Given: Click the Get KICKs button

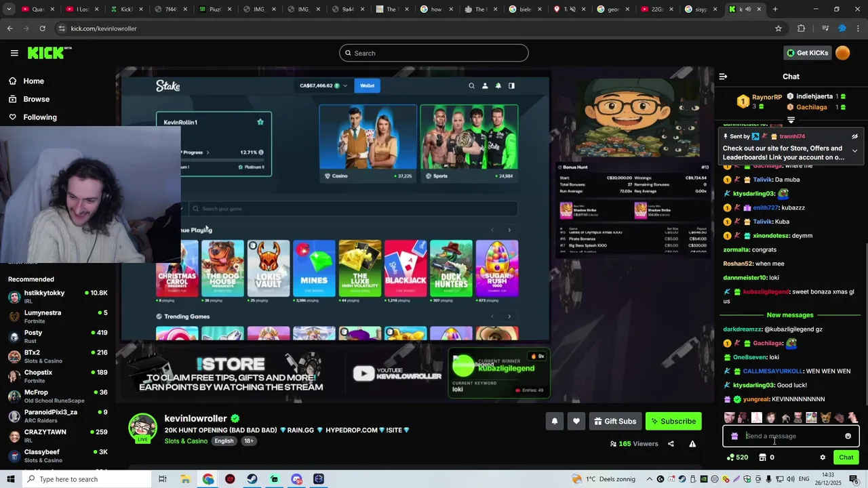Looking at the screenshot, I should (x=806, y=53).
